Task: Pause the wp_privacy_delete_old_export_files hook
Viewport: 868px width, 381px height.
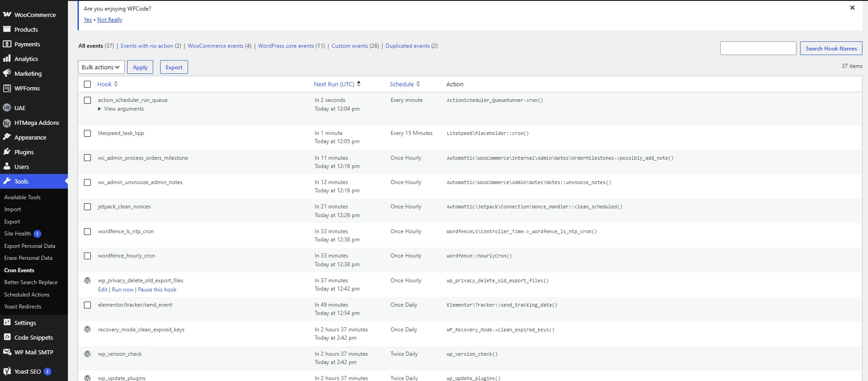Action: pos(157,290)
